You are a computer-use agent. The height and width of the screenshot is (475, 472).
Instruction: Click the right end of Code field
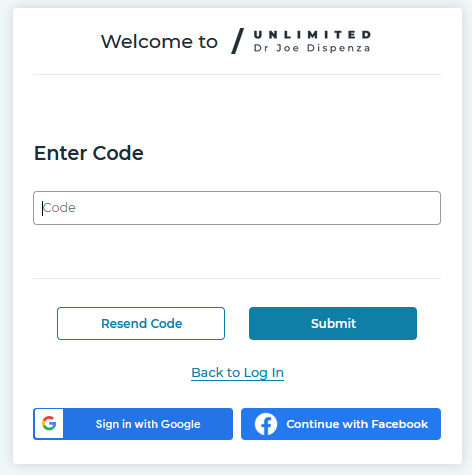tap(432, 208)
